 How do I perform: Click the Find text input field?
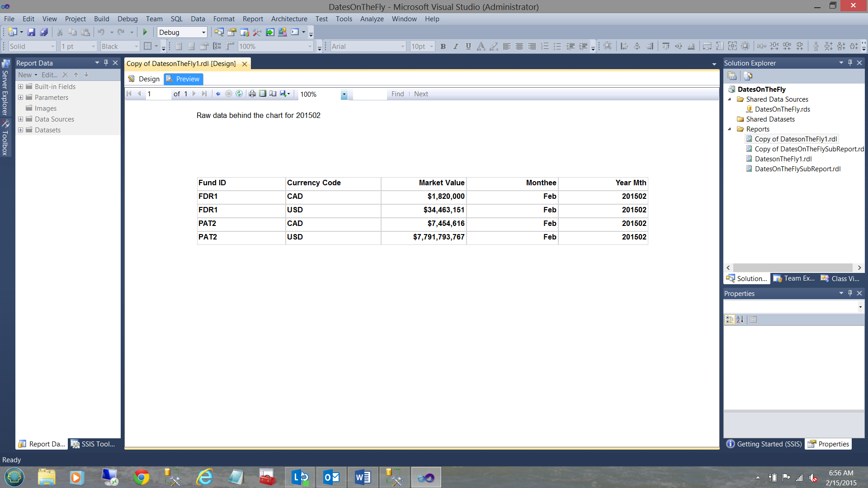click(x=369, y=94)
